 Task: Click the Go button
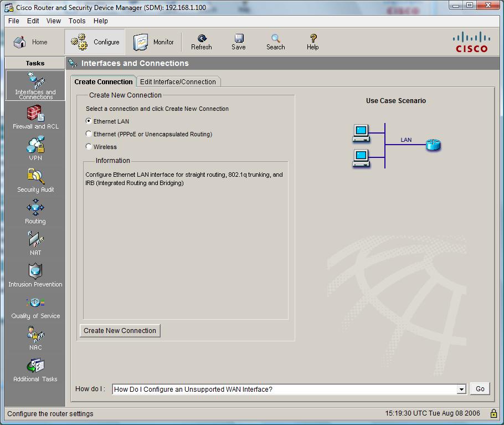coord(480,389)
